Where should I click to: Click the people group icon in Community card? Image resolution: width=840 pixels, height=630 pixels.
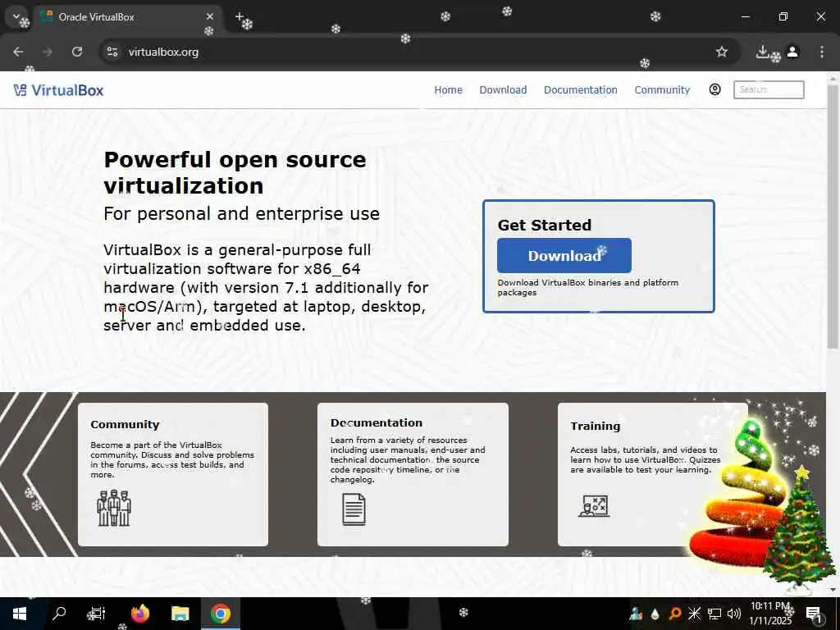pyautogui.click(x=113, y=508)
